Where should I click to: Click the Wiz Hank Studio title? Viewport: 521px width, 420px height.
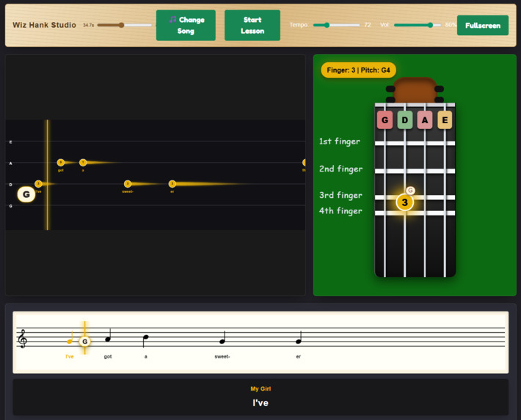coord(44,25)
